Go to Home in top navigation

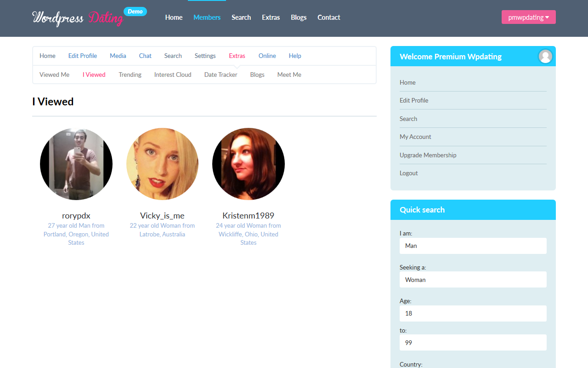(x=174, y=17)
